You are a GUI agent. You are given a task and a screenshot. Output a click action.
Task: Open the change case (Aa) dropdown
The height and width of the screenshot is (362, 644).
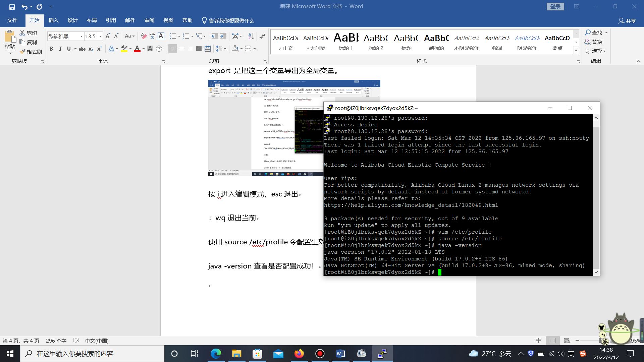[129, 36]
